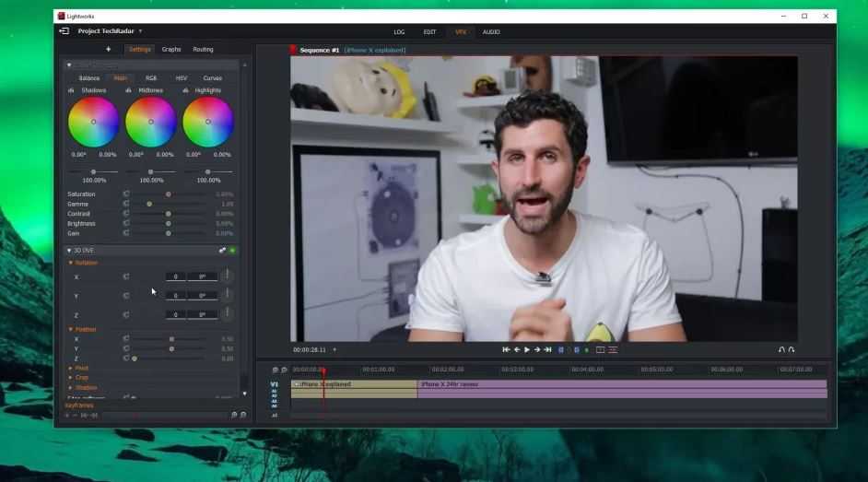The height and width of the screenshot is (482, 868).
Task: Choose the Main colour sub-tab
Action: (x=120, y=78)
